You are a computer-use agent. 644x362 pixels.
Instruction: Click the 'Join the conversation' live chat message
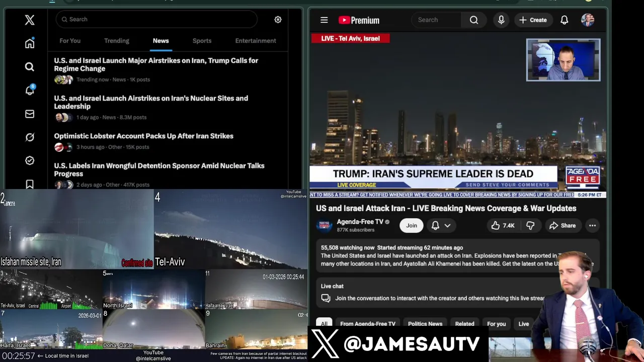click(x=440, y=298)
